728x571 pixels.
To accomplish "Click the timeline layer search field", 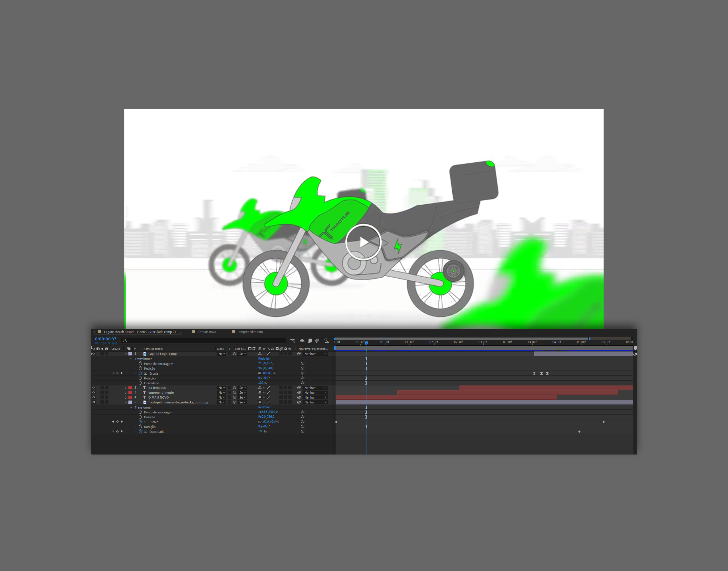I will (x=204, y=341).
